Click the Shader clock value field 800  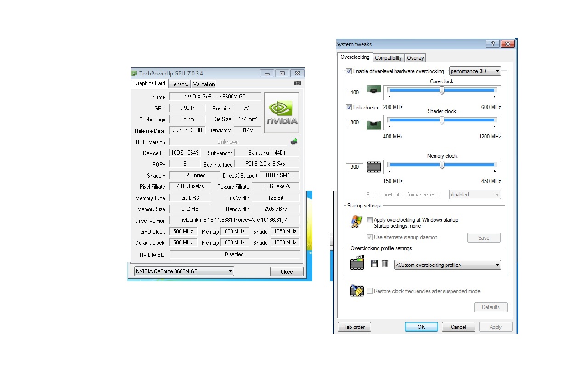click(x=354, y=122)
